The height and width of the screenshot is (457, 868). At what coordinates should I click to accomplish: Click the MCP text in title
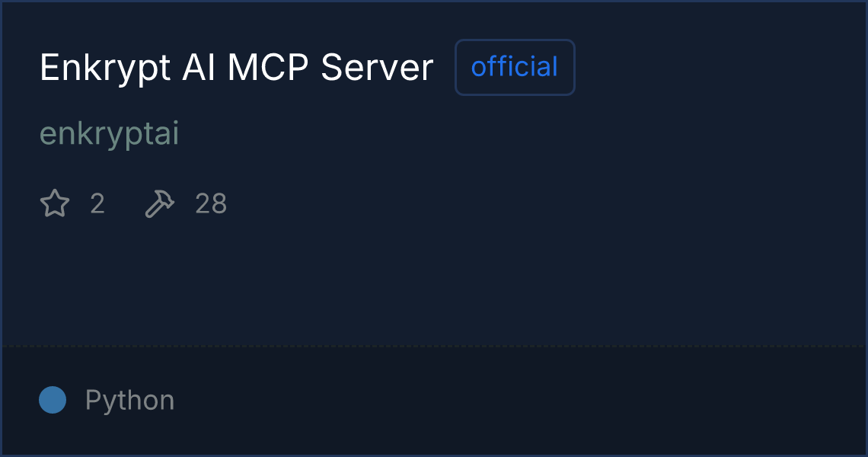point(267,68)
